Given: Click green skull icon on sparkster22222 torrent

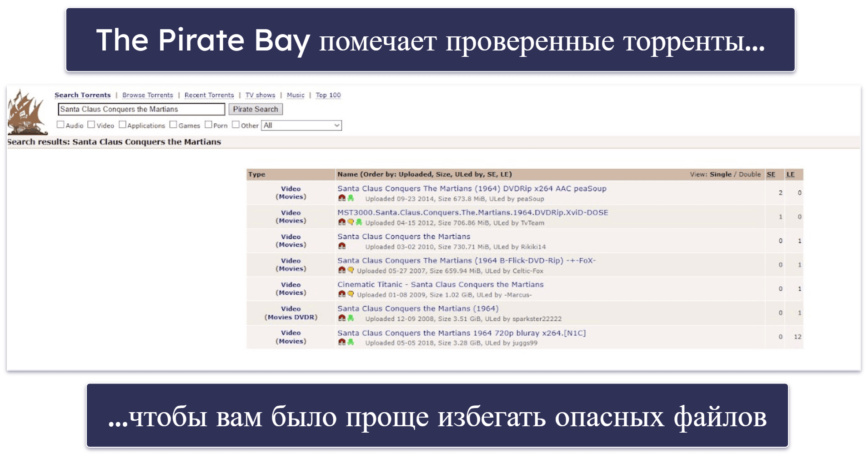Looking at the screenshot, I should click(351, 318).
